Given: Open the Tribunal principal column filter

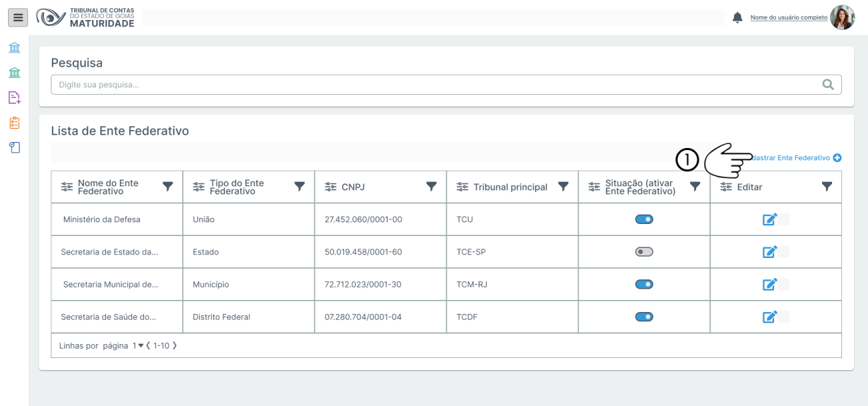Looking at the screenshot, I should [x=563, y=187].
